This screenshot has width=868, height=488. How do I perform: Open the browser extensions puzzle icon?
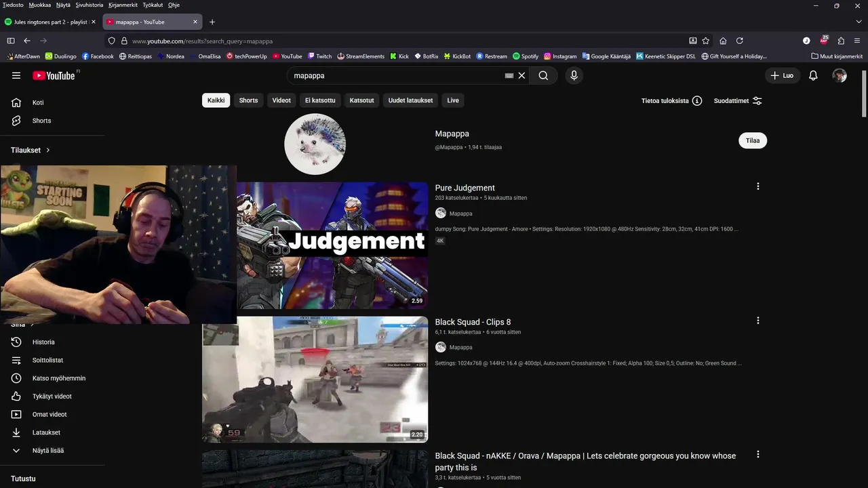click(x=841, y=41)
